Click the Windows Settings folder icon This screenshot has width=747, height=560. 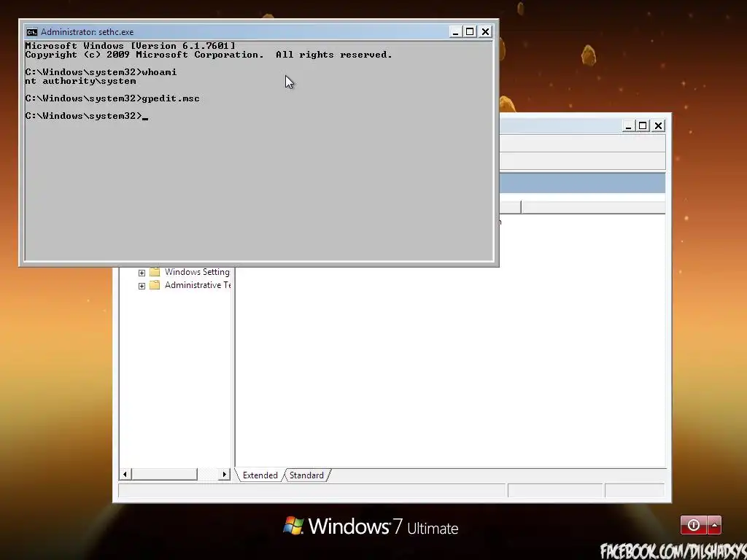point(155,272)
